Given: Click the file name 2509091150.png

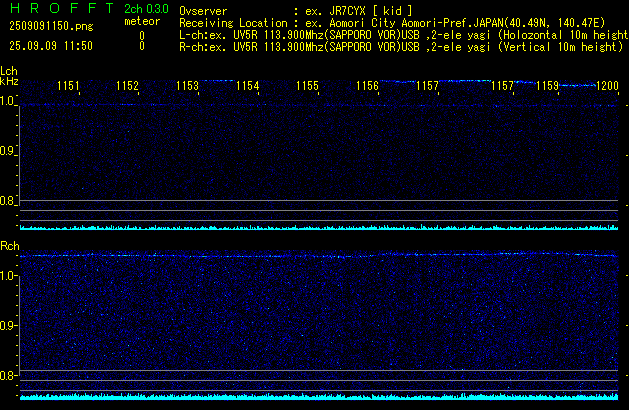Looking at the screenshot, I should tap(51, 26).
